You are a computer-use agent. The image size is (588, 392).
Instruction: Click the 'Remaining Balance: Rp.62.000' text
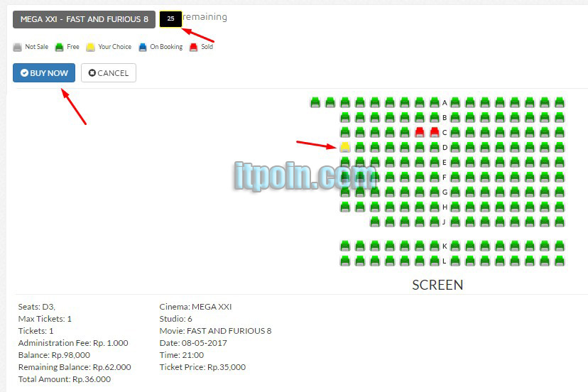tap(75, 367)
